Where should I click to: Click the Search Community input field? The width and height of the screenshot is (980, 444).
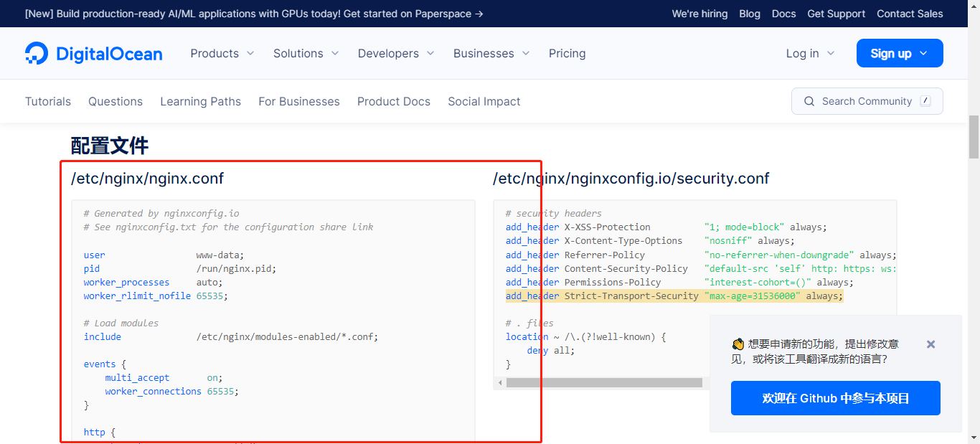coord(867,101)
